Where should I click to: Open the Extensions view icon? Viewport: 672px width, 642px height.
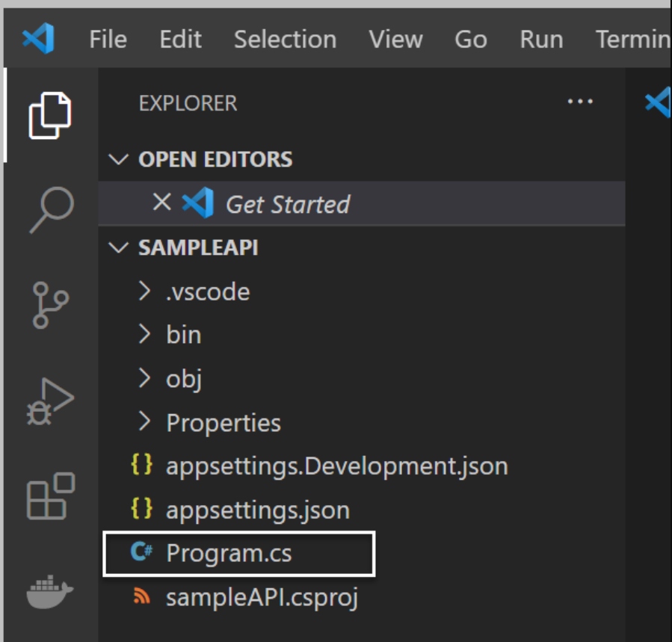[x=50, y=496]
